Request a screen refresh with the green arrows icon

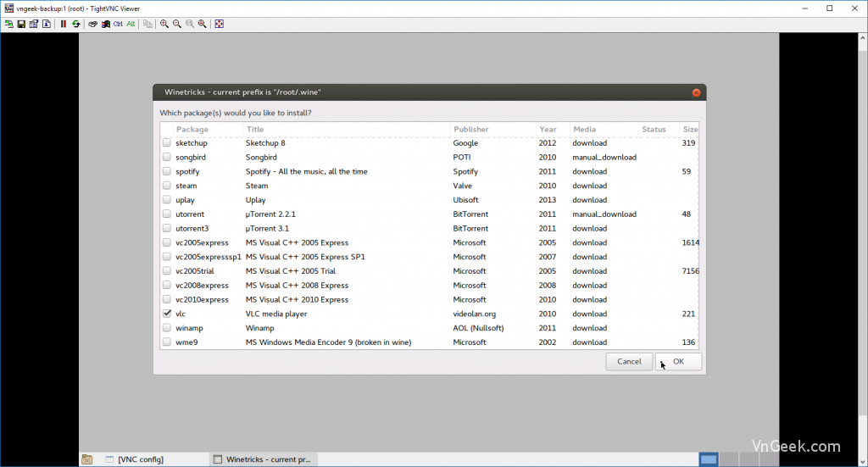click(75, 24)
